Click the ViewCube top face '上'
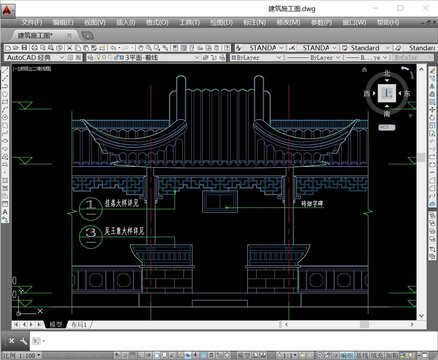Image resolution: width=438 pixels, height=360 pixels. pyautogui.click(x=387, y=93)
